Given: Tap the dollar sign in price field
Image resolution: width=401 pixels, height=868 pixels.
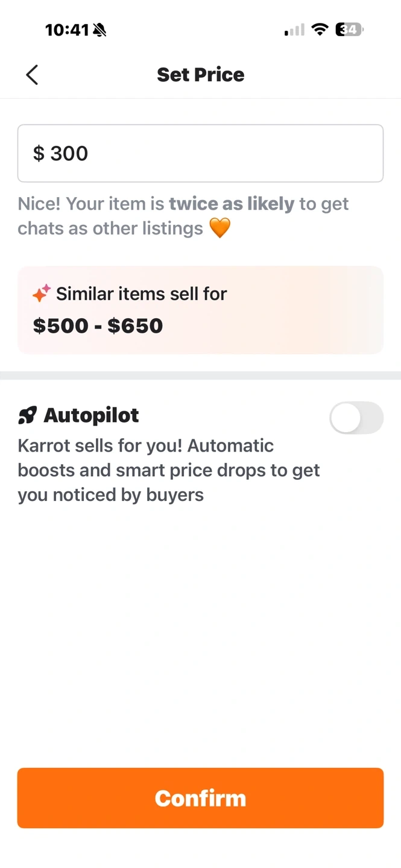Looking at the screenshot, I should (x=39, y=153).
